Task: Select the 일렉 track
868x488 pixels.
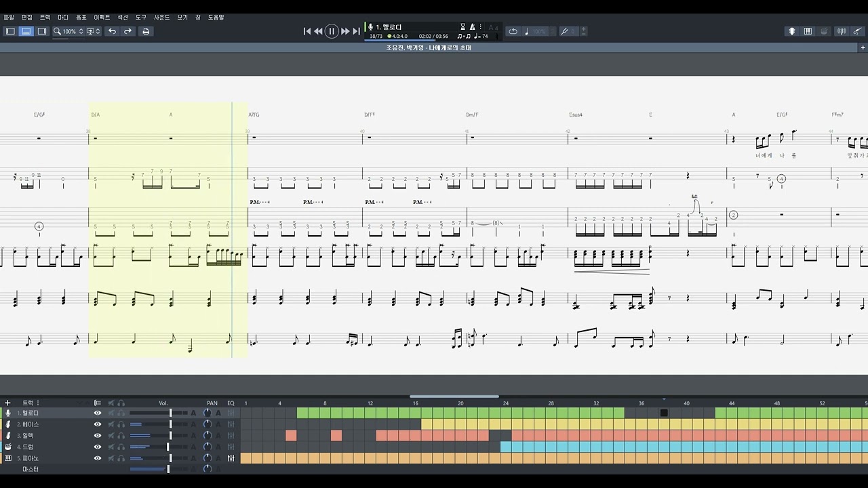Action: point(27,436)
